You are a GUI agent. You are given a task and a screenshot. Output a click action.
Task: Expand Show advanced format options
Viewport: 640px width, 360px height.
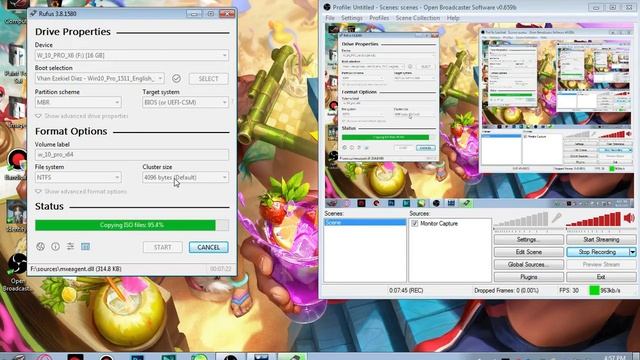click(81, 191)
